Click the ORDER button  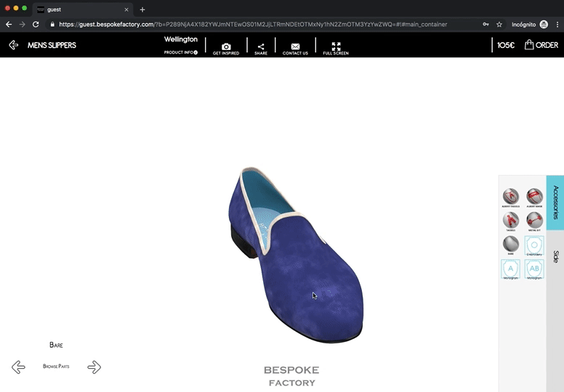coord(541,45)
